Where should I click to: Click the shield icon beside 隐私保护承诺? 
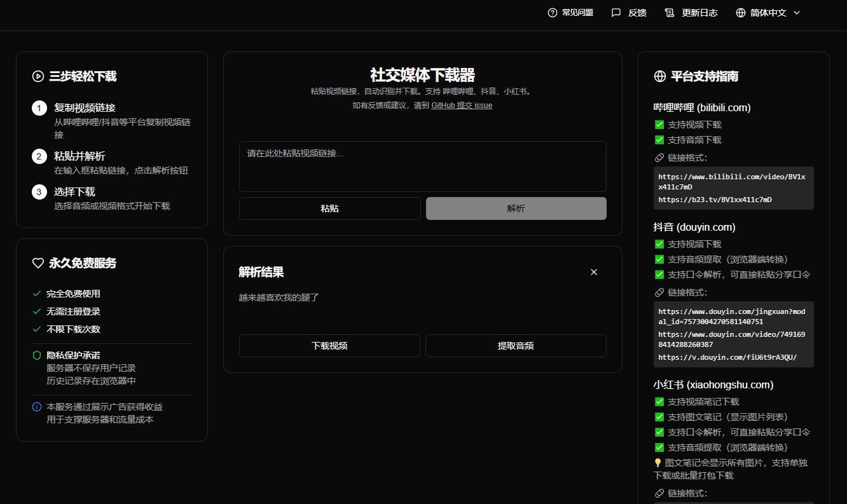coord(37,355)
